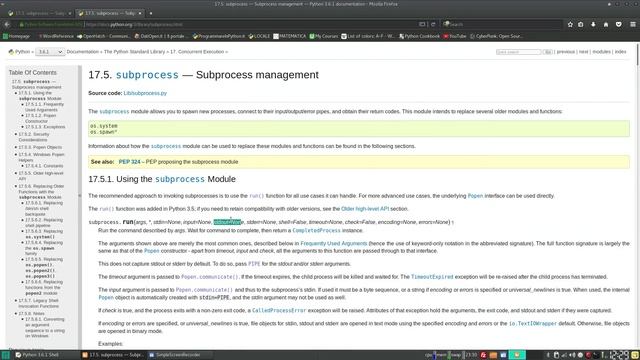Open the MATEMATICA bookmark folder
The height and width of the screenshot is (360, 640).
(x=289, y=36)
